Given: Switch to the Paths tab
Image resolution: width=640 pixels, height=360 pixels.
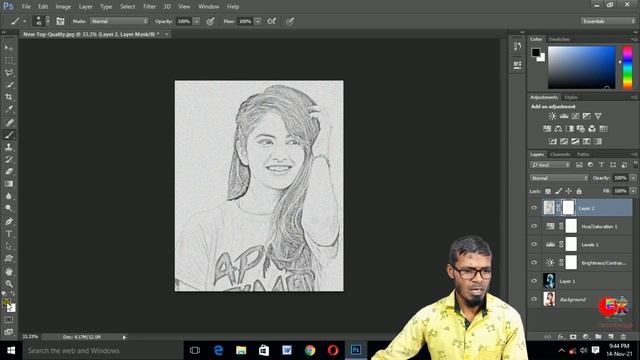Looking at the screenshot, I should [583, 154].
